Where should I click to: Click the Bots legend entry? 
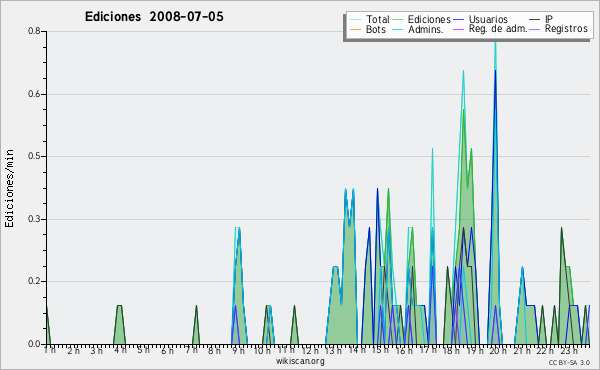pyautogui.click(x=376, y=29)
